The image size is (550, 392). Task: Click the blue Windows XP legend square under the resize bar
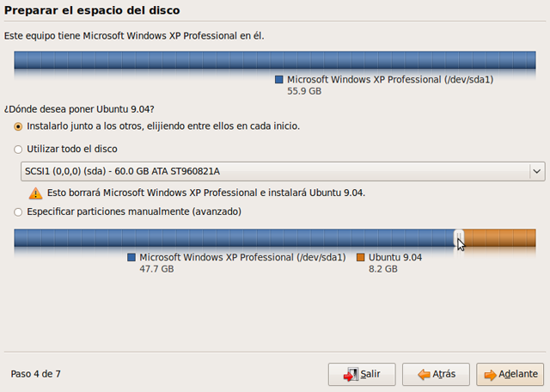tap(131, 257)
